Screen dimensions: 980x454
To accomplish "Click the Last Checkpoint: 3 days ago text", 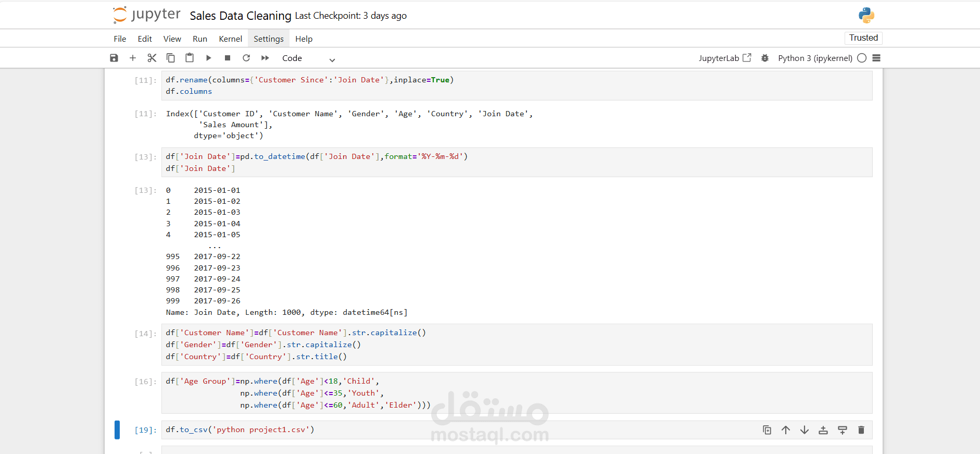I will coord(351,16).
